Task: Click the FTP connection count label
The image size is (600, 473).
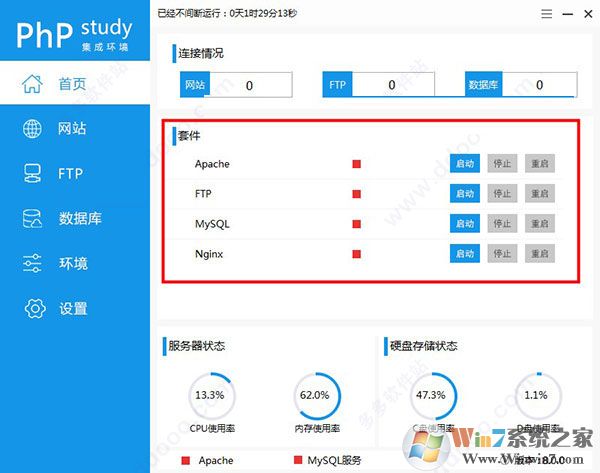Action: tap(338, 84)
